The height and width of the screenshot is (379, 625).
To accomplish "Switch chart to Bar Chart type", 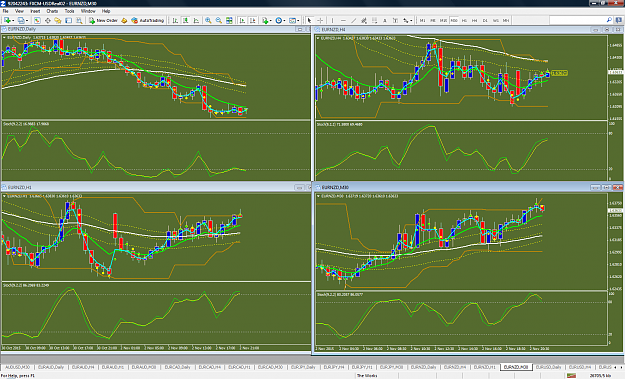I will point(175,20).
